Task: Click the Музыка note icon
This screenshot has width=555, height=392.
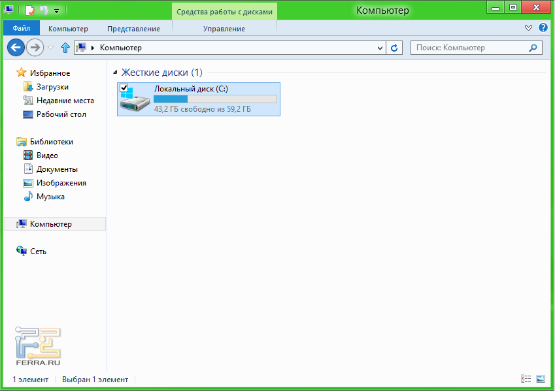Action: (x=28, y=197)
